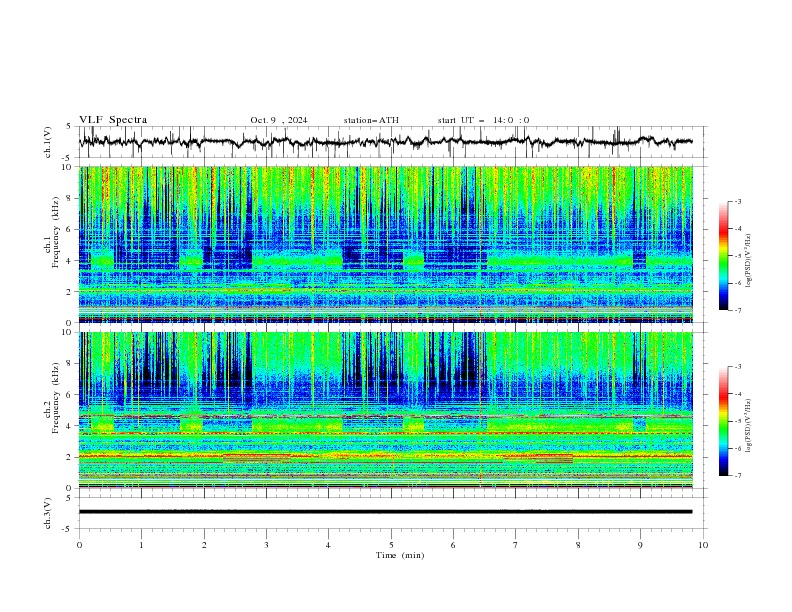This screenshot has height=612, width=792.
Task: Click the "1" minute tick label on Time axis
Action: tap(141, 545)
